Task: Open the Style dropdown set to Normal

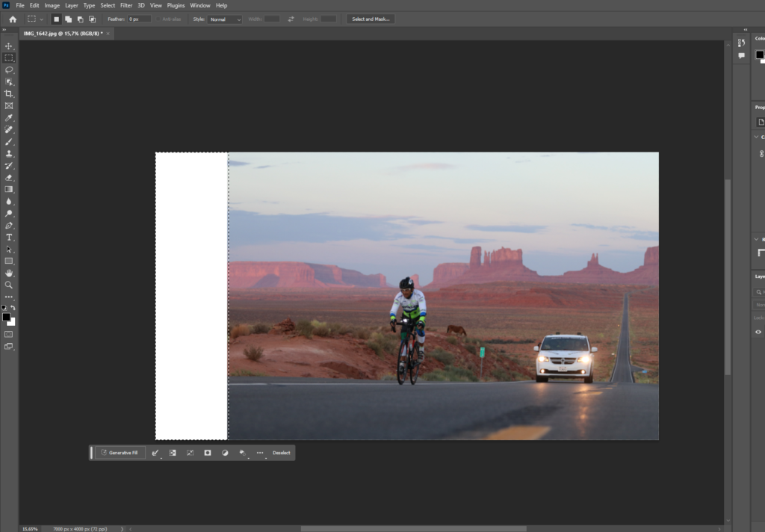Action: click(224, 19)
